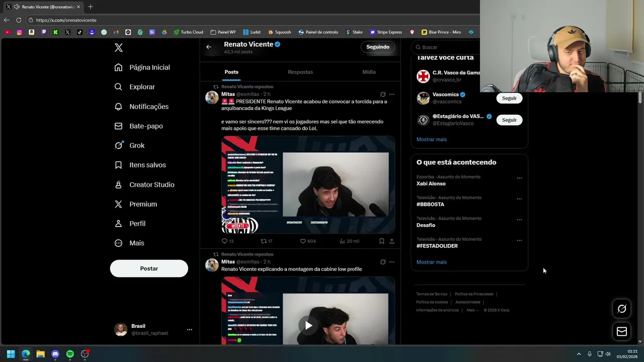
Task: Open Bate-papo in the sidebar
Action: [139, 126]
